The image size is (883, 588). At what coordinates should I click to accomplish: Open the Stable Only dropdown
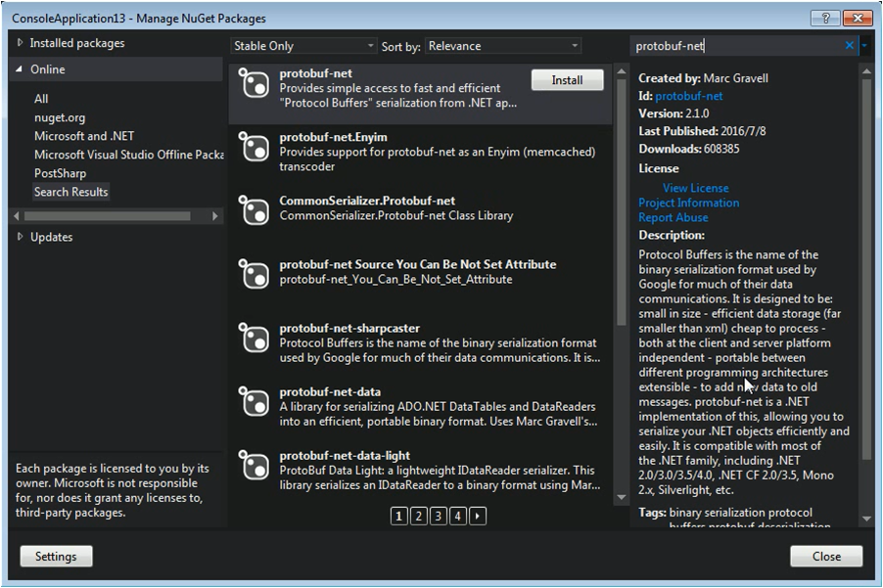[302, 46]
